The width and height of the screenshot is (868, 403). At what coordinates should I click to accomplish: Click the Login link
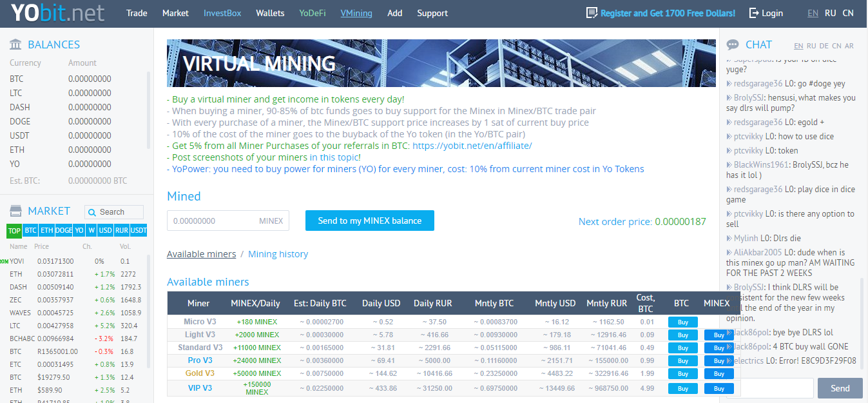pyautogui.click(x=773, y=13)
